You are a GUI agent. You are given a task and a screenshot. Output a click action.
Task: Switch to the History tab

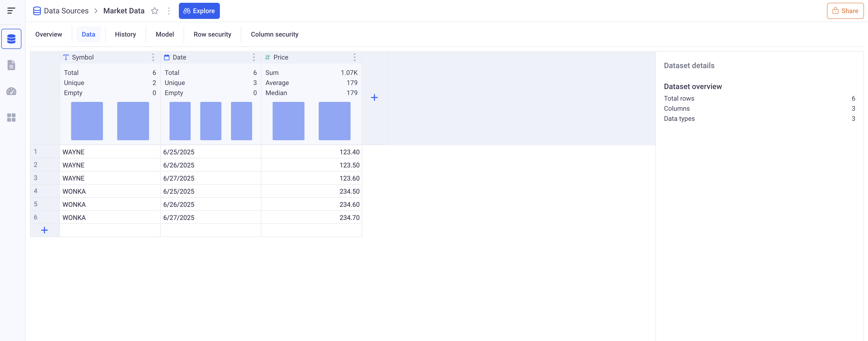coord(125,34)
